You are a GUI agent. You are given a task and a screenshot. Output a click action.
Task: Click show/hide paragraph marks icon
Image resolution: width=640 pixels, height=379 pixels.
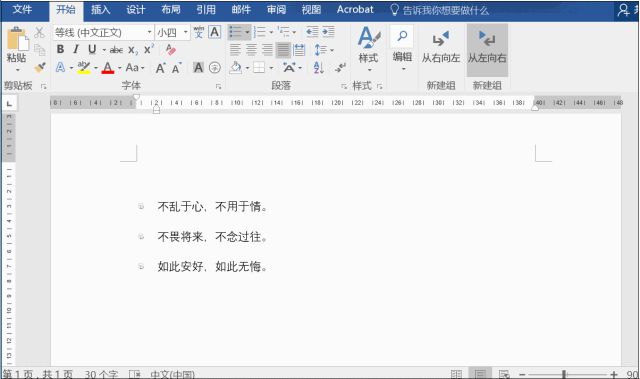coord(340,68)
